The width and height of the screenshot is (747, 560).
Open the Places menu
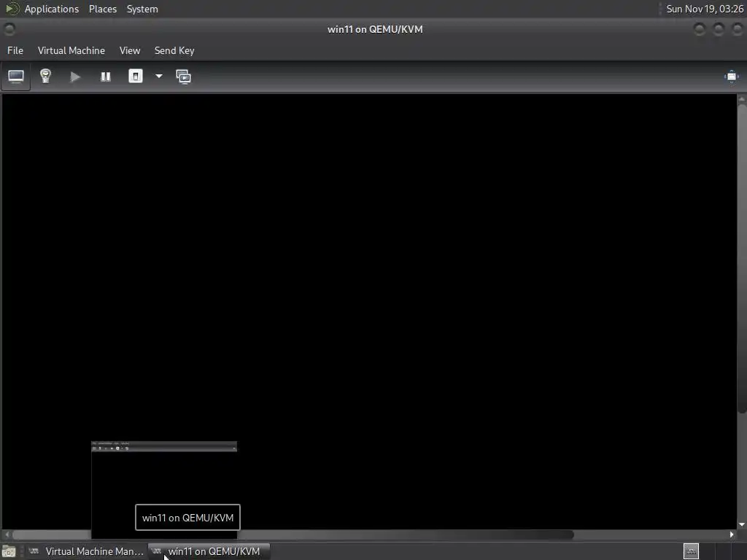102,9
